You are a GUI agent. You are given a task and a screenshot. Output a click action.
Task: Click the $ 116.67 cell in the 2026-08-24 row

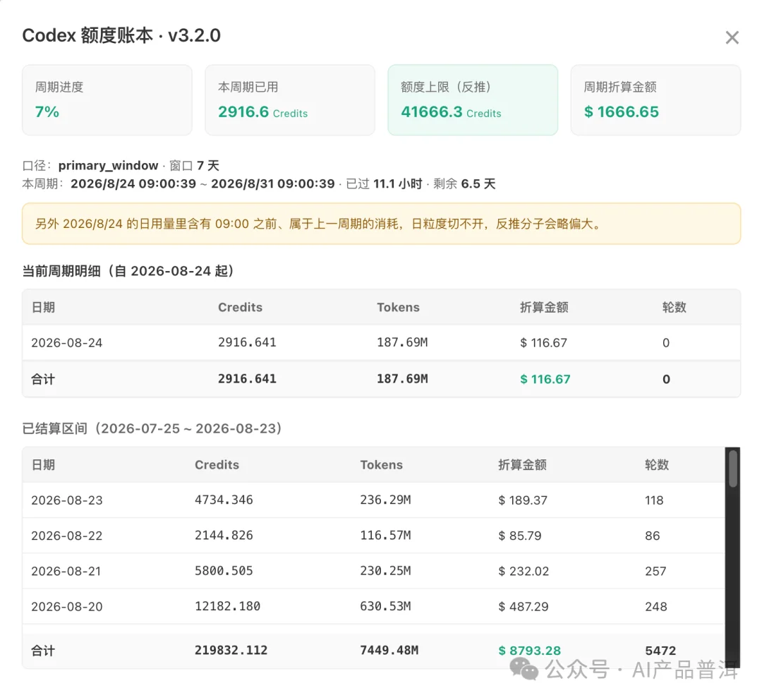pyautogui.click(x=543, y=343)
